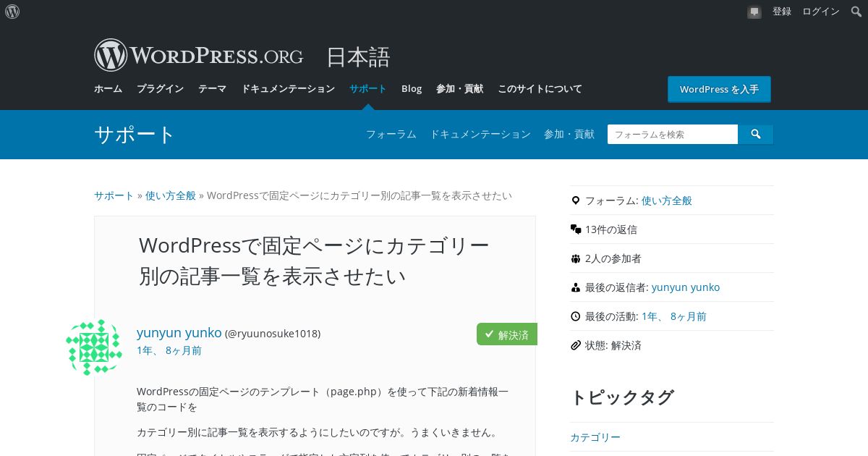868x456 pixels.
Task: Click 参加・貢献 in the blue support bar
Action: tap(569, 134)
